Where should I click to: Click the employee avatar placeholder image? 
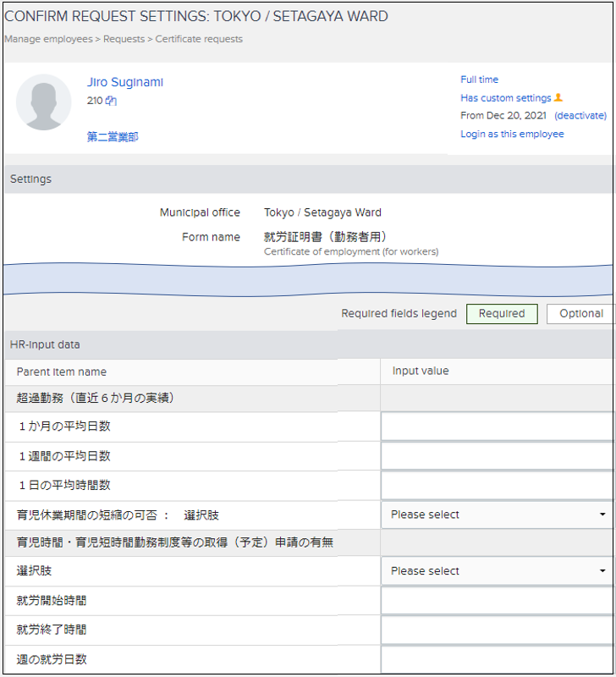(44, 102)
